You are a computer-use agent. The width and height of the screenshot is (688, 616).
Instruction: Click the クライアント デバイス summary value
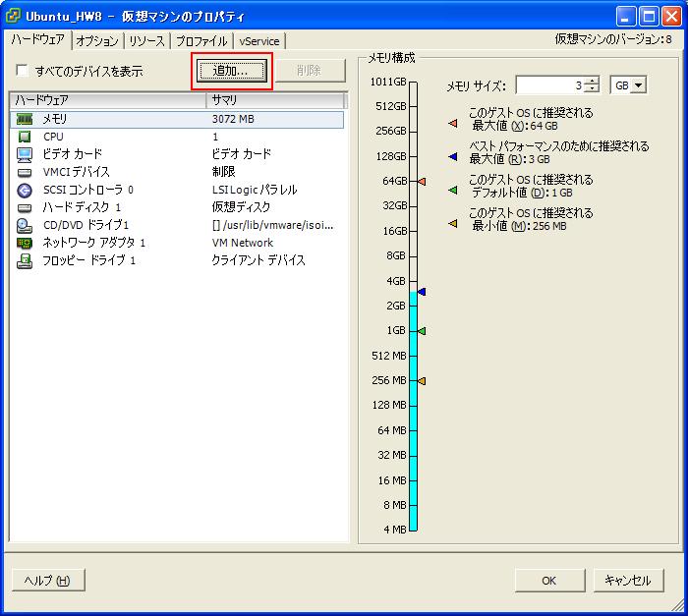pyautogui.click(x=258, y=260)
